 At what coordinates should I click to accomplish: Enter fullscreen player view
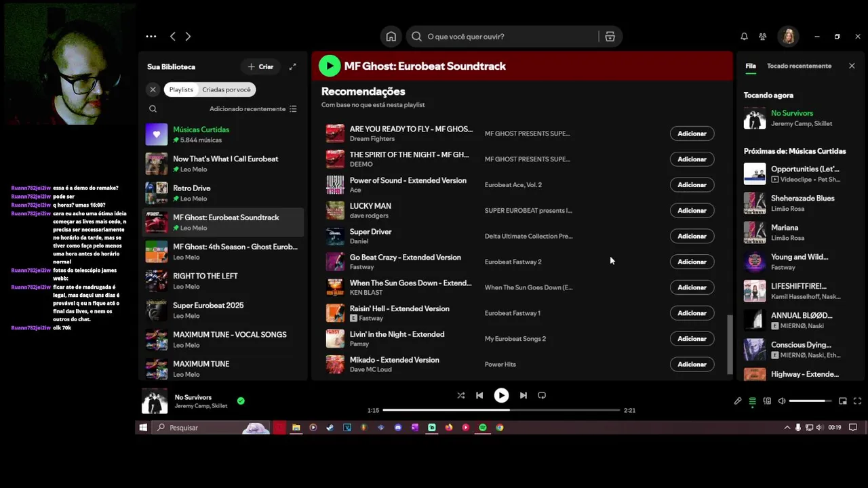tap(857, 401)
